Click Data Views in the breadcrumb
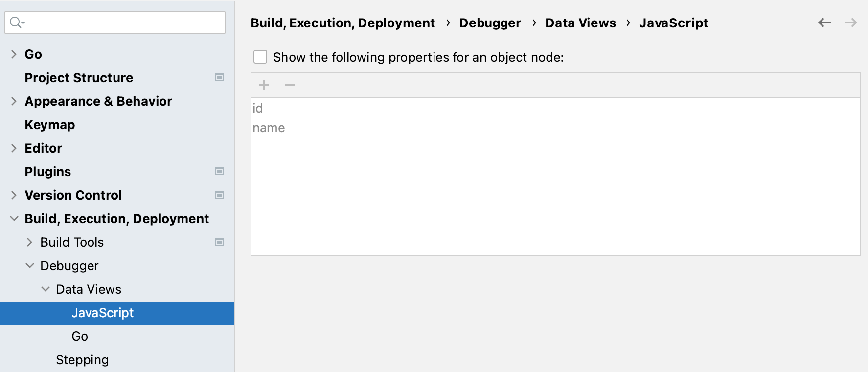 [580, 23]
